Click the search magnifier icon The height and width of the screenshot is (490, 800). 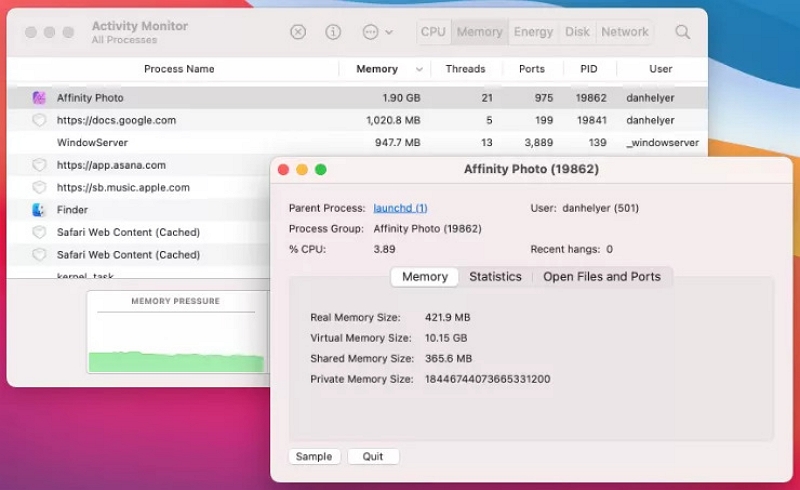point(683,32)
